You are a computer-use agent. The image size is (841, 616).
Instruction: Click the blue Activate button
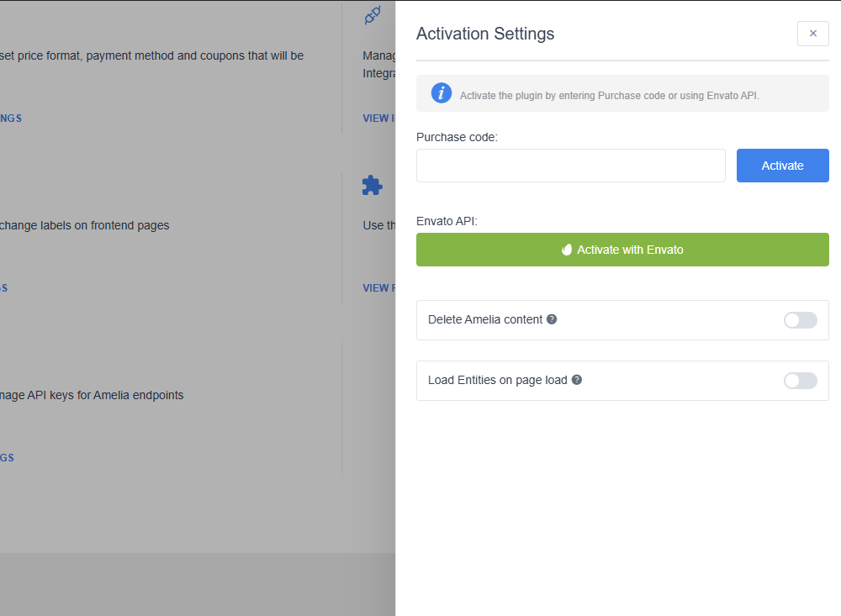[782, 166]
